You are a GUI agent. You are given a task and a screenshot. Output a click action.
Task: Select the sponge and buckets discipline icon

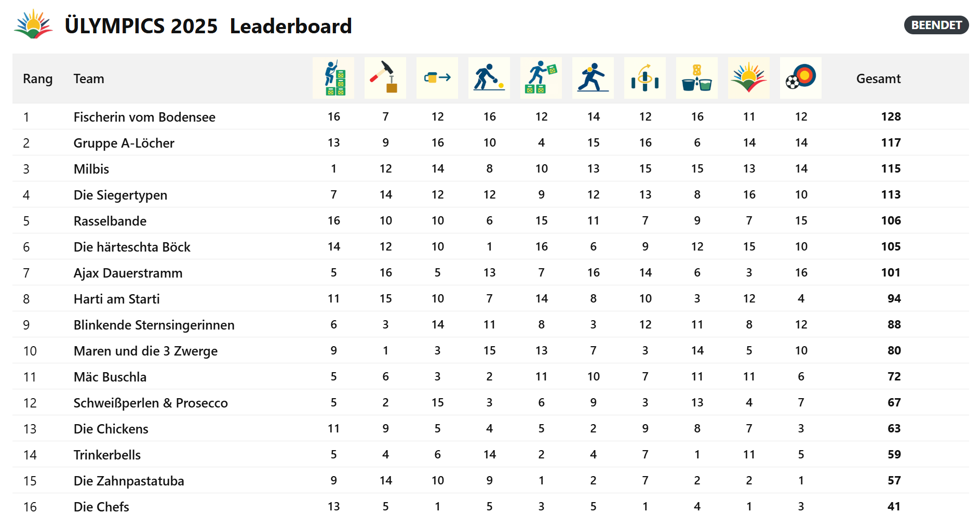697,78
